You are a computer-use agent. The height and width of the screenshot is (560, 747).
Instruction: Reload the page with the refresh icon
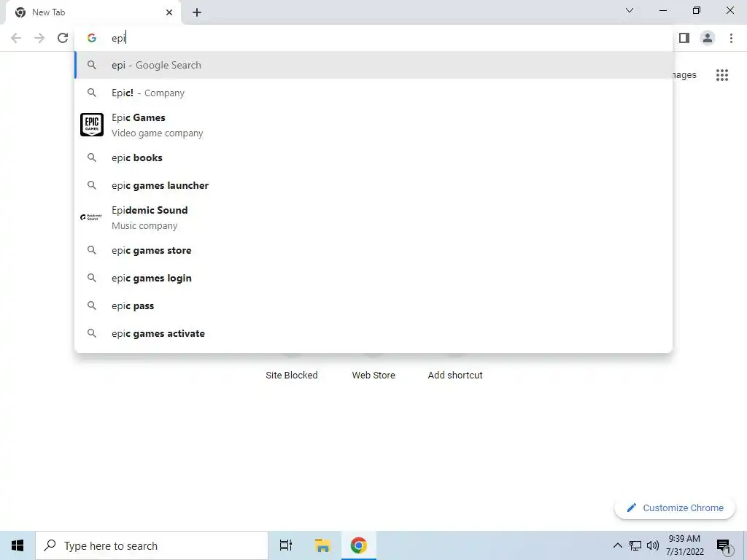point(63,38)
